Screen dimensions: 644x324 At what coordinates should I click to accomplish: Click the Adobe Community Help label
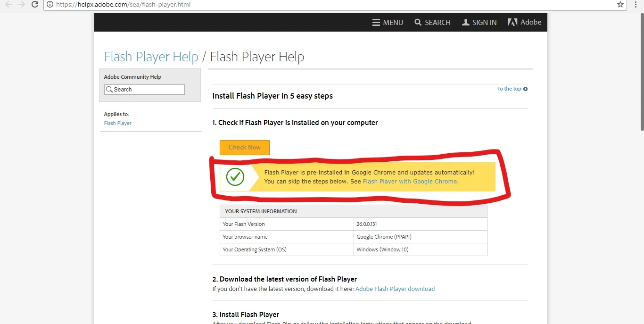click(x=132, y=77)
